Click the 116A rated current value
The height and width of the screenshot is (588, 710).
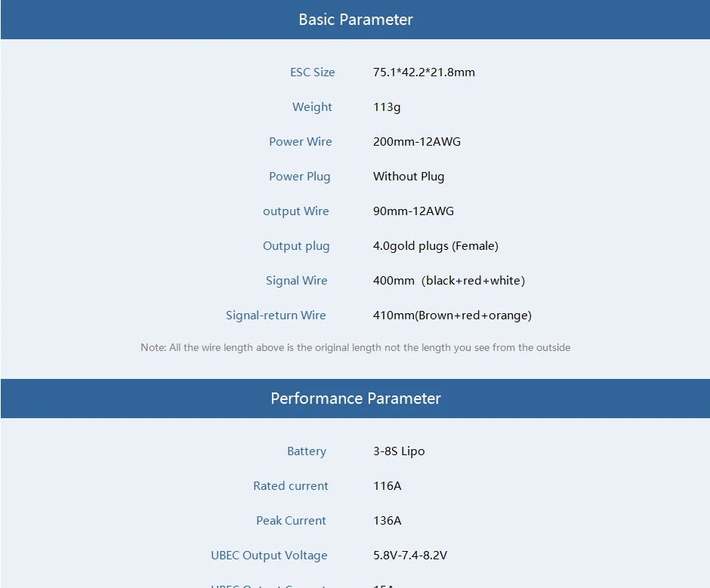click(387, 486)
